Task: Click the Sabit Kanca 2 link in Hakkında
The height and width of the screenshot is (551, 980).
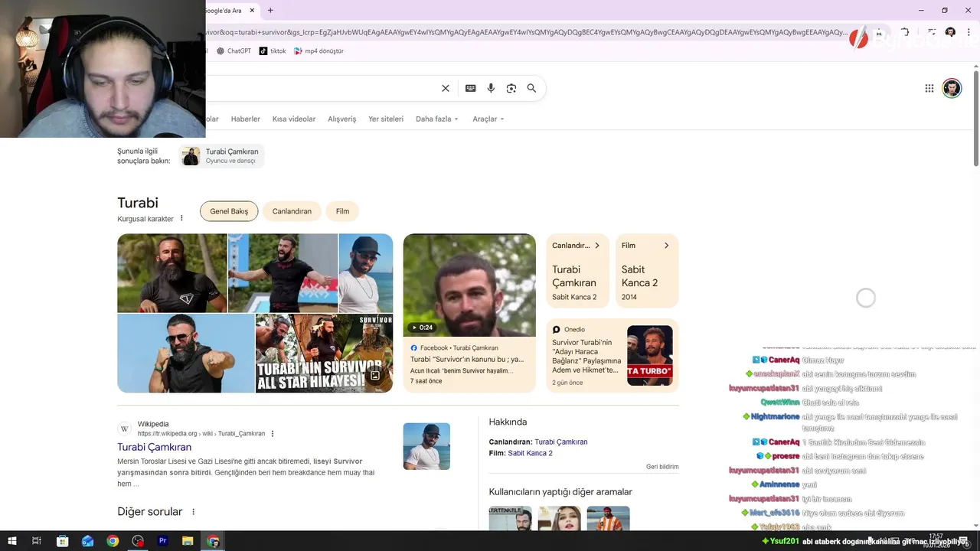Action: (x=530, y=453)
